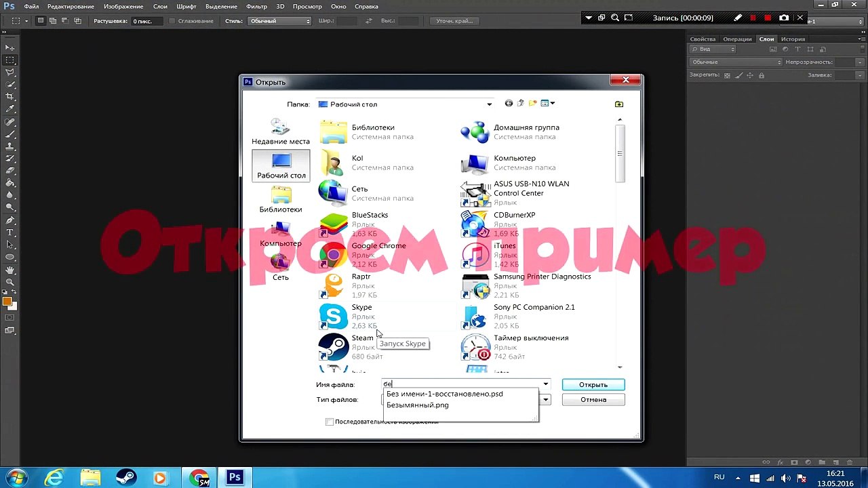Click the camera snapshot icon on recording bar
Screen dimensions: 868x488
point(784,18)
